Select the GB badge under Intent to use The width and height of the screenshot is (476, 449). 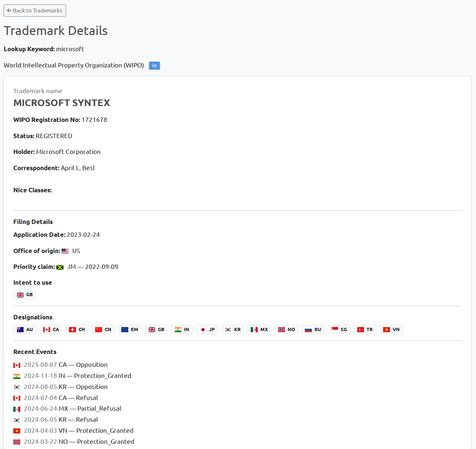click(x=24, y=295)
